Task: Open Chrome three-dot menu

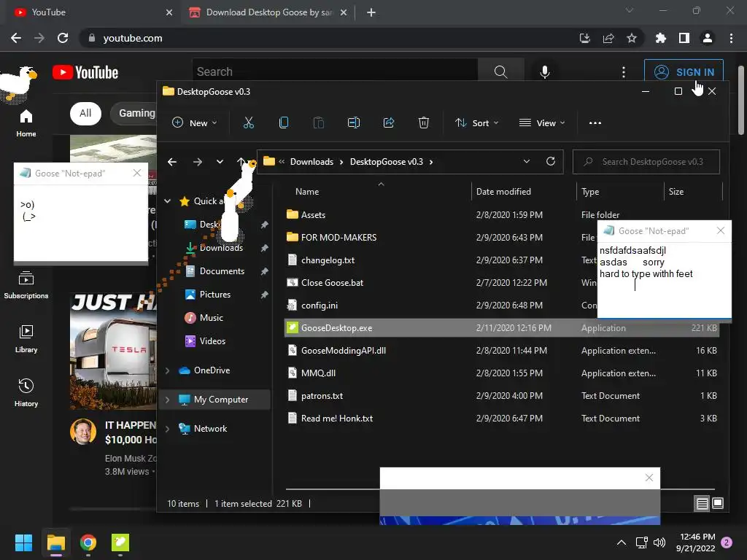Action: 731,38
